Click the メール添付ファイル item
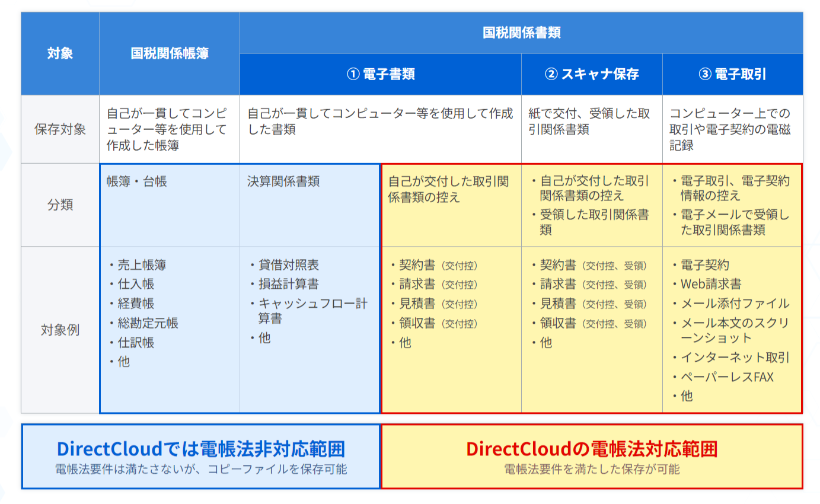This screenshot has width=820, height=504. coord(731,304)
